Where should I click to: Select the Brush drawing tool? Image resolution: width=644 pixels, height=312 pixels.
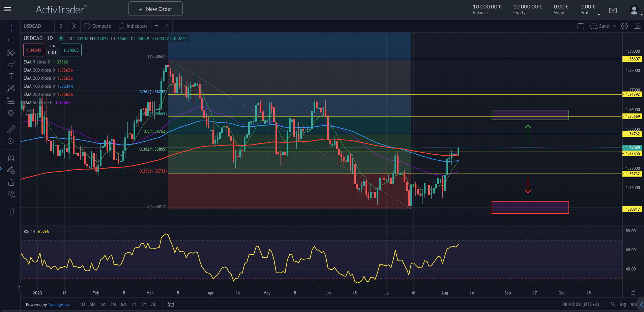coord(11,64)
